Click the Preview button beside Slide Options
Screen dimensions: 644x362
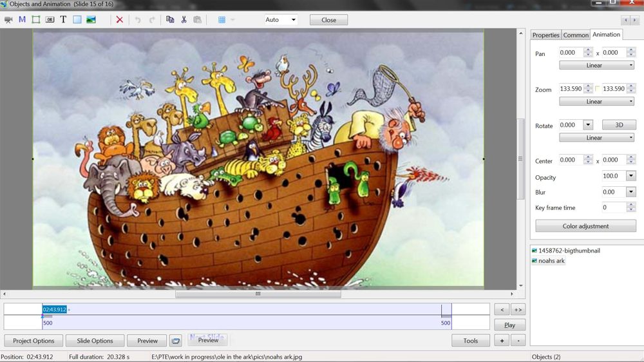(147, 341)
